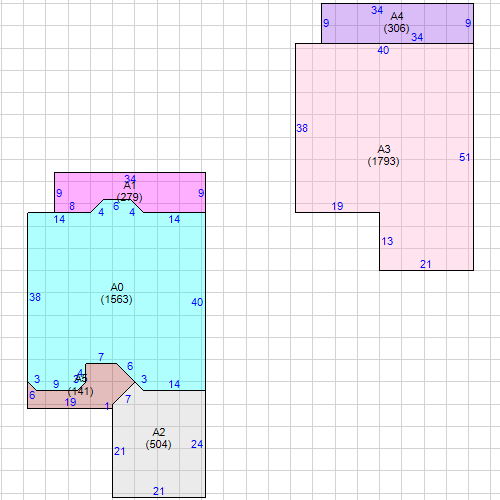Viewport: 500px width, 500px height.
Task: Select the 6 dimension in A1's notch
Action: coord(116,206)
